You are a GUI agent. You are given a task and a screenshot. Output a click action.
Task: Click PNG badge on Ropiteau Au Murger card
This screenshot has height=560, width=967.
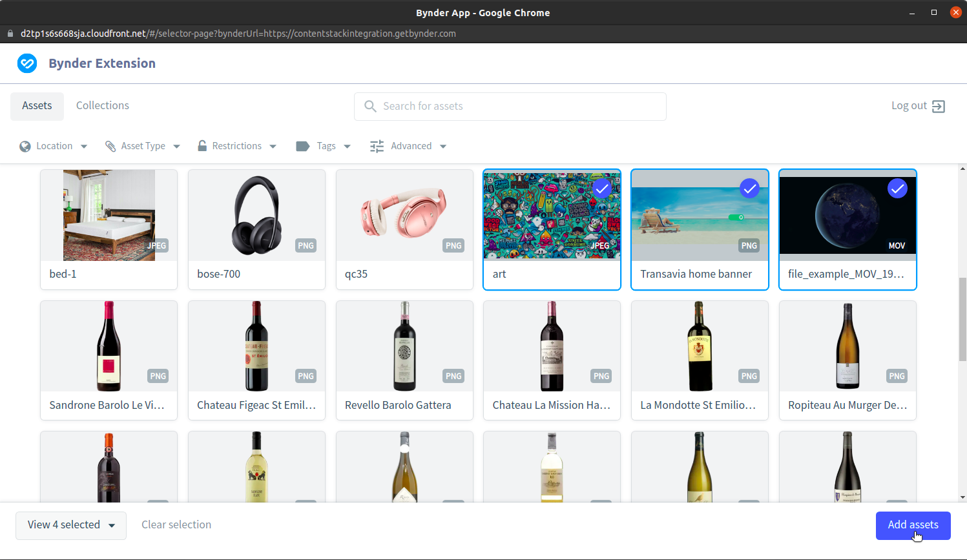point(897,376)
